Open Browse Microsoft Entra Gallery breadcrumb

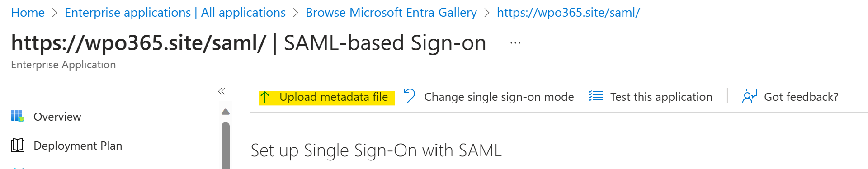point(391,13)
